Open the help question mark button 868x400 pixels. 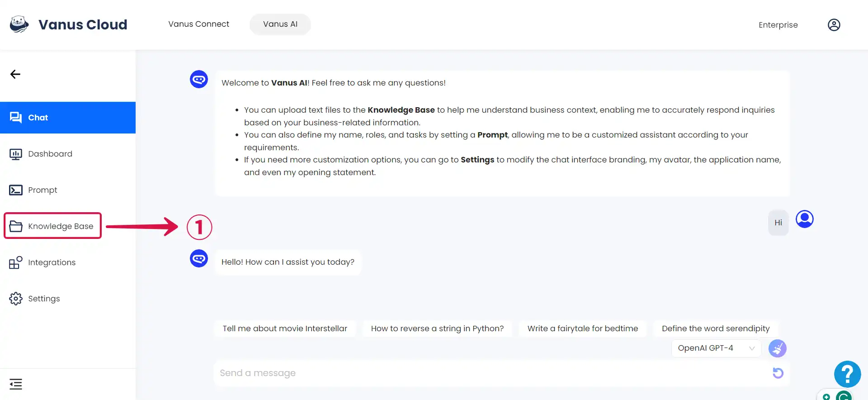pos(848,374)
